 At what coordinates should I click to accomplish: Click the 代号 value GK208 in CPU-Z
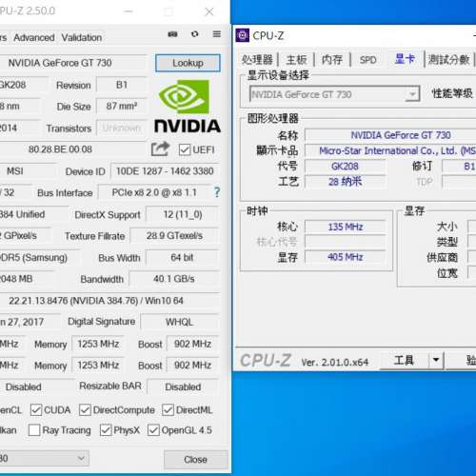[x=346, y=166]
